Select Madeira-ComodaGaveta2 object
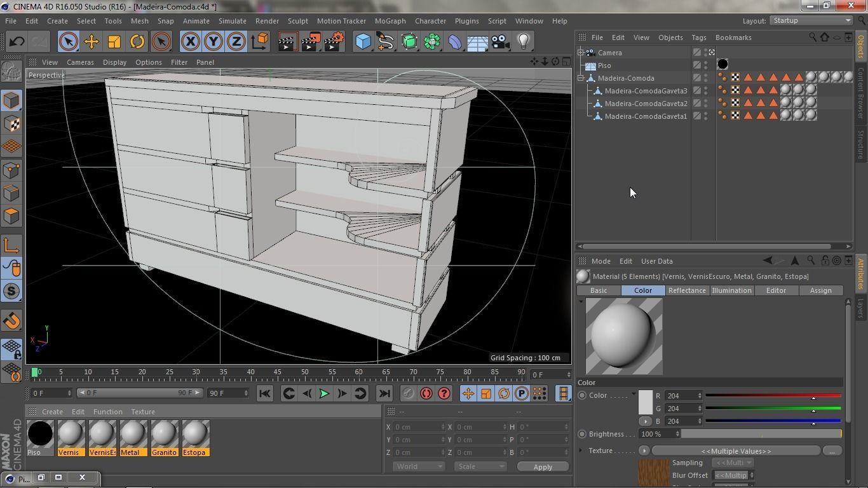868x488 pixels. [646, 104]
